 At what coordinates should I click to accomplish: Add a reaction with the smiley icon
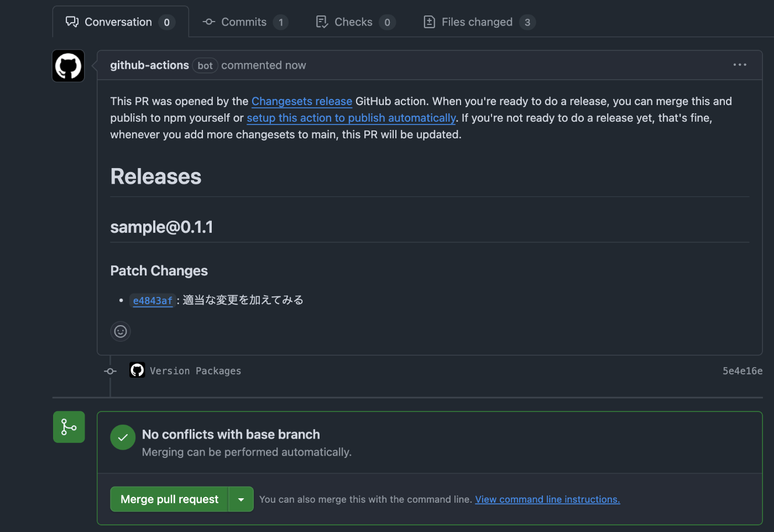click(121, 331)
